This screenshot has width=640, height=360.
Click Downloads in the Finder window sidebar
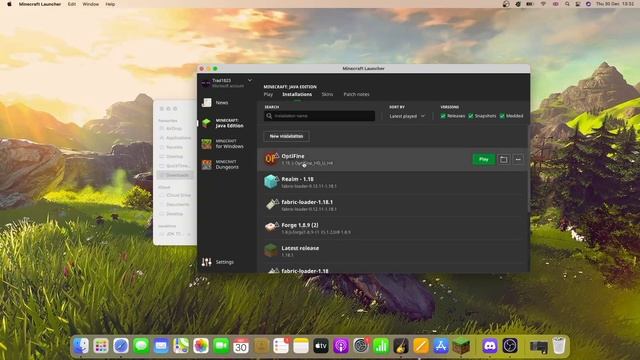177,175
